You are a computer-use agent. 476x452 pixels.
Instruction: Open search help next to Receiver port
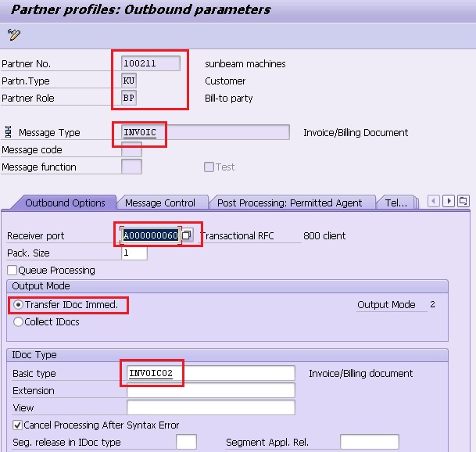coord(187,235)
